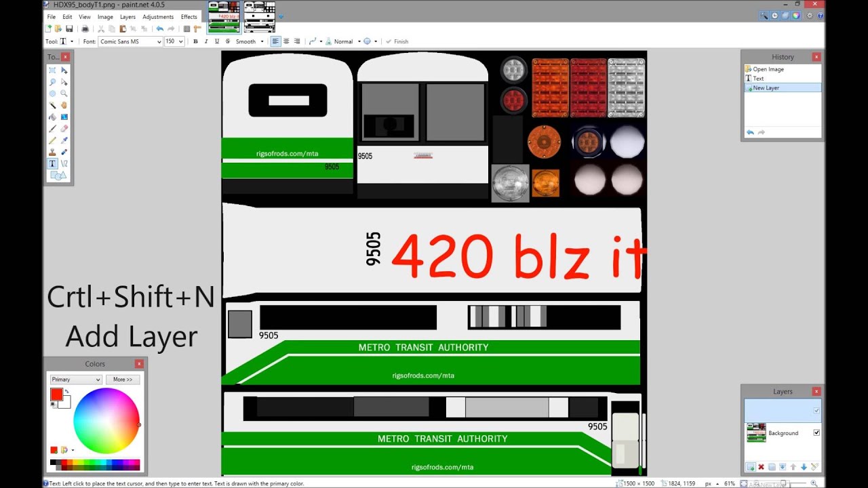This screenshot has width=868, height=488.
Task: Click Move Layer Down blue arrow
Action: (804, 467)
